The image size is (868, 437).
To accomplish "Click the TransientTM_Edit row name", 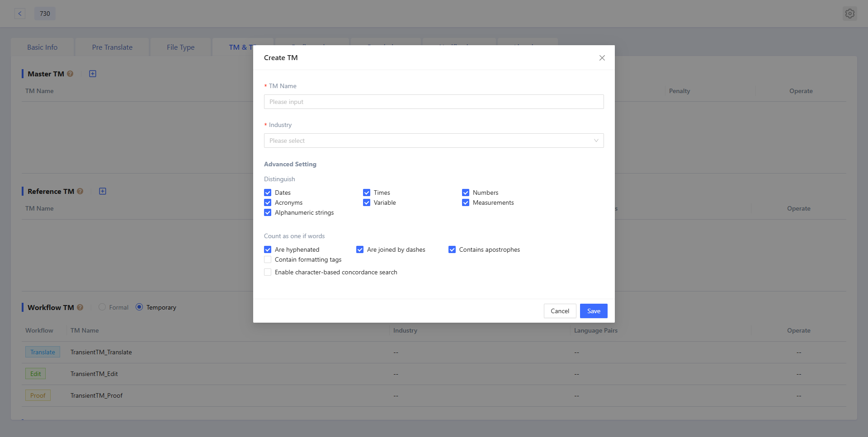I will (x=94, y=374).
